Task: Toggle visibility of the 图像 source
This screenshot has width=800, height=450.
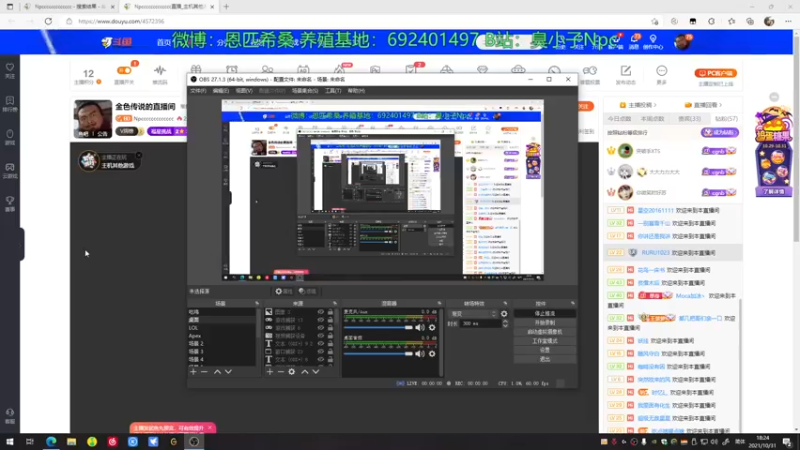Action: point(320,312)
